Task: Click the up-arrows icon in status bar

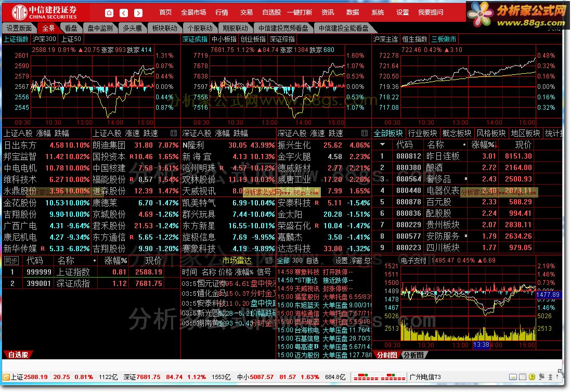Action: (550, 377)
